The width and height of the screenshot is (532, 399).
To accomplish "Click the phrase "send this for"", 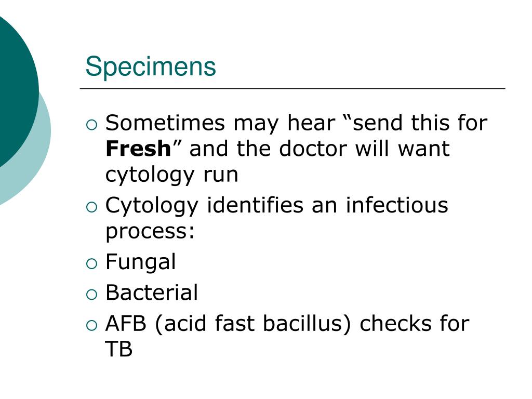I will click(420, 123).
